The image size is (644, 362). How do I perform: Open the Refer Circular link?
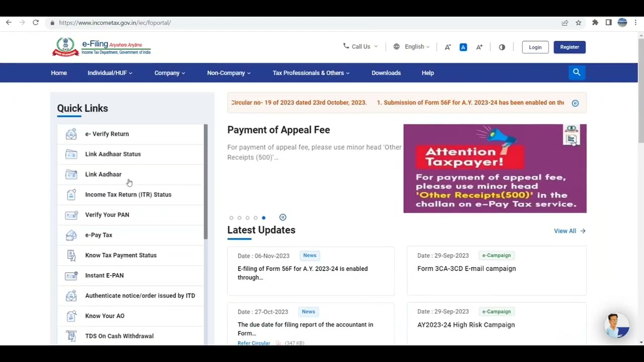pos(254,343)
